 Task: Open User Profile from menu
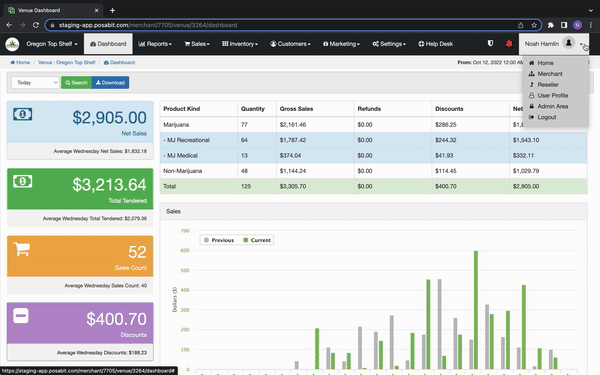(x=553, y=95)
